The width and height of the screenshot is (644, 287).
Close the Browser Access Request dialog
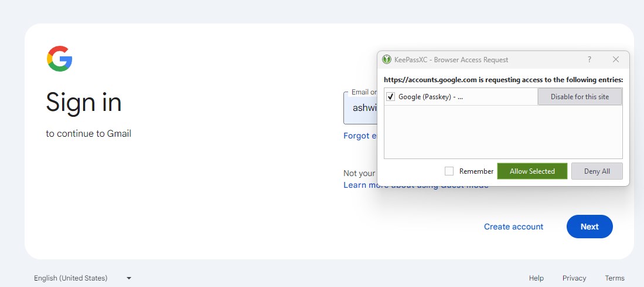[615, 59]
